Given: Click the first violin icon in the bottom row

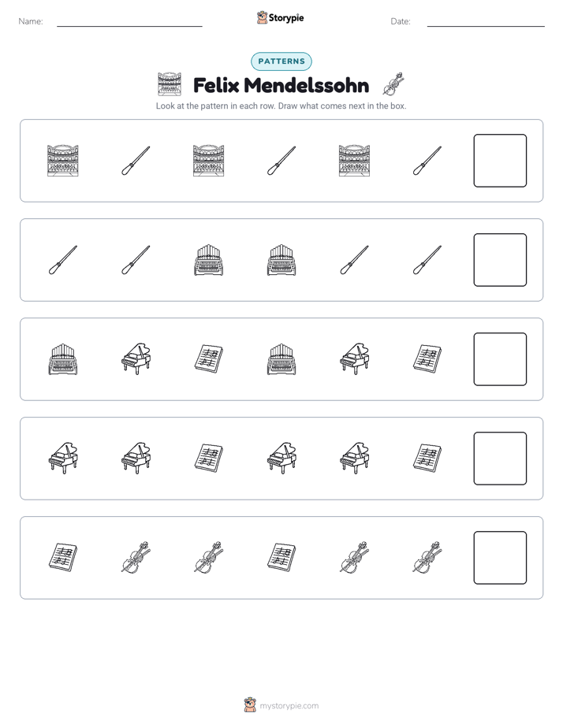Looking at the screenshot, I should 136,557.
